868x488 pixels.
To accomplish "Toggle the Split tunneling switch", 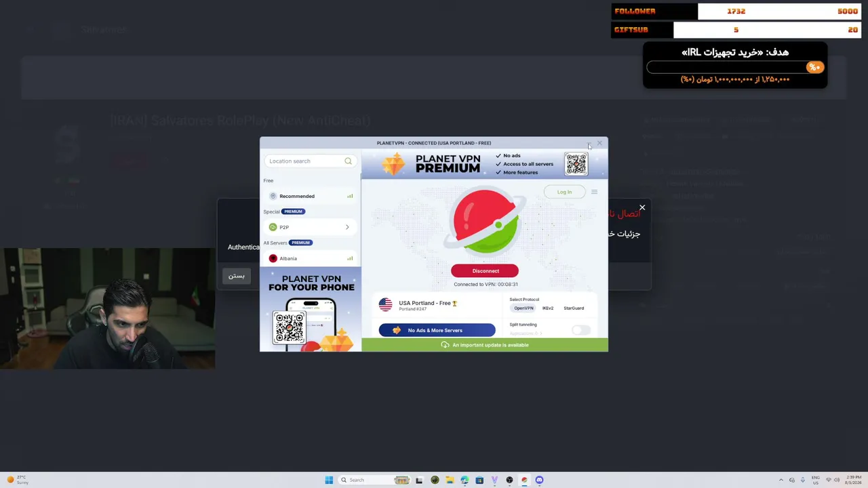I will pos(581,330).
